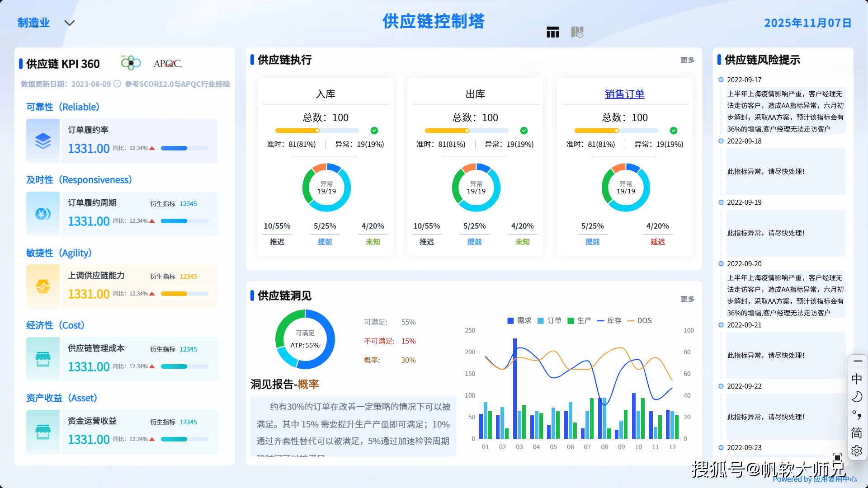Click the 订单履约周期 yen coin icon
Viewport: 868px width, 488px height.
tap(43, 214)
